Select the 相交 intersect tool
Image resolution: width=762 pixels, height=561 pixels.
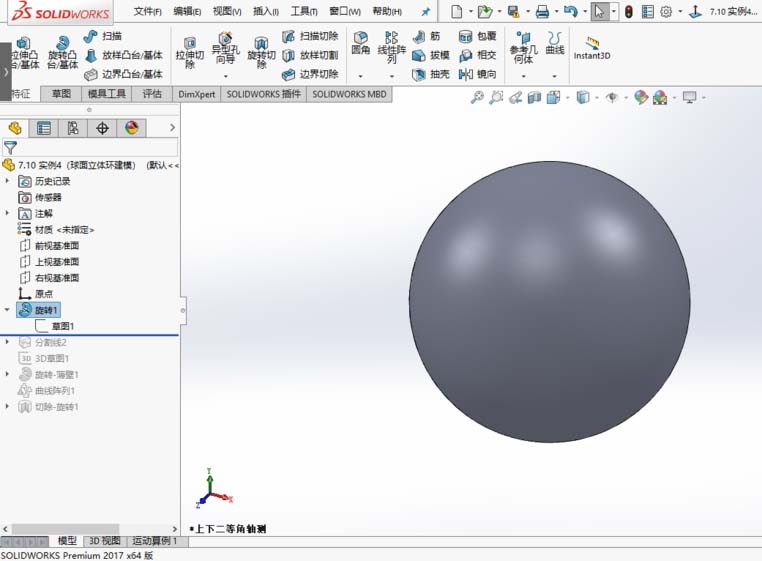[477, 55]
